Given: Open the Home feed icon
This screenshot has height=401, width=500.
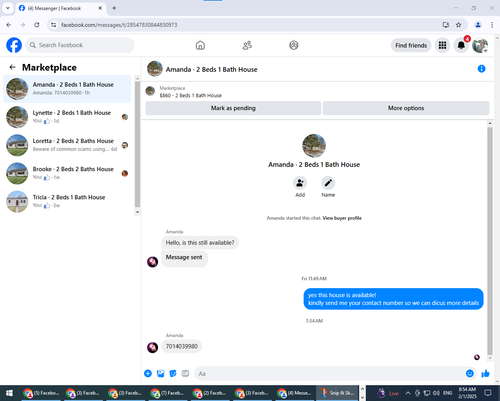Looking at the screenshot, I should 200,45.
